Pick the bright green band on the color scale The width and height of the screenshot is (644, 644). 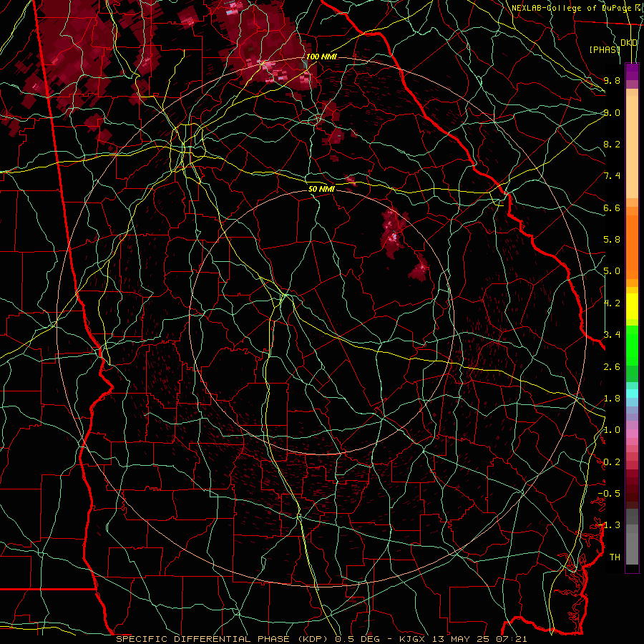click(632, 345)
